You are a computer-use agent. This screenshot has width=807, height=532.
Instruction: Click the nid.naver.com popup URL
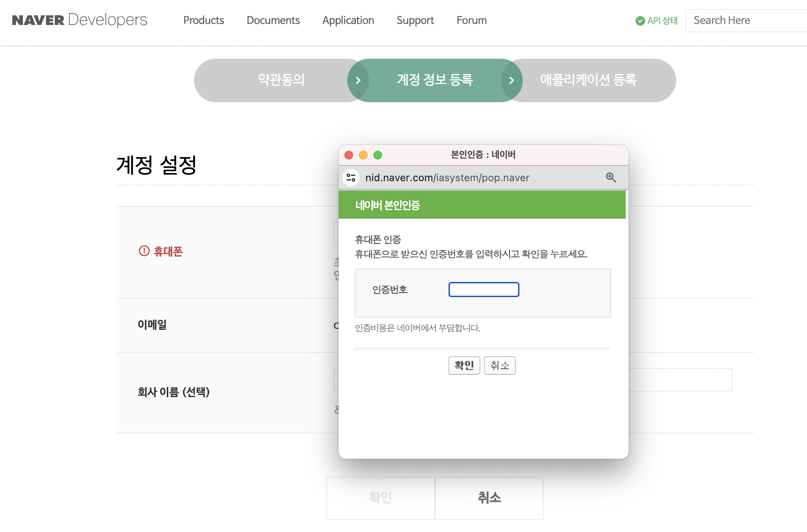click(x=447, y=178)
